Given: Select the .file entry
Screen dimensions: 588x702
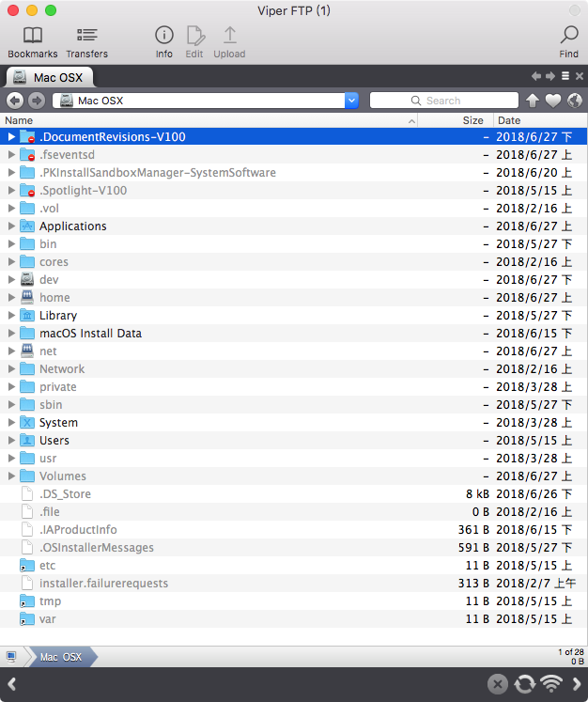Looking at the screenshot, I should coord(294,512).
